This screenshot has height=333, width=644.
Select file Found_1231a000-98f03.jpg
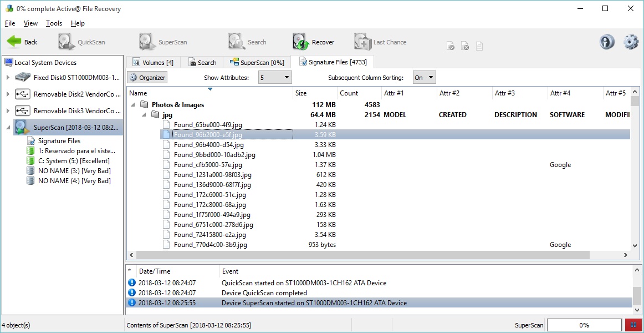click(212, 175)
